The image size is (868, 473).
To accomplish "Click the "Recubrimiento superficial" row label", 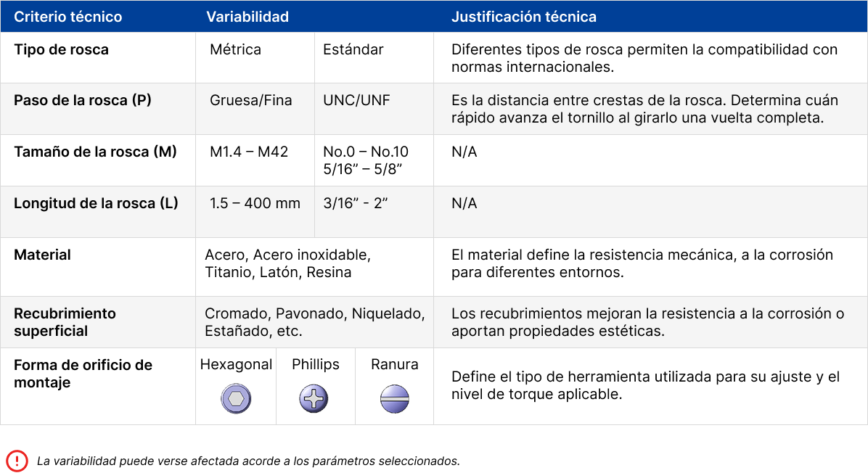I will (x=65, y=322).
